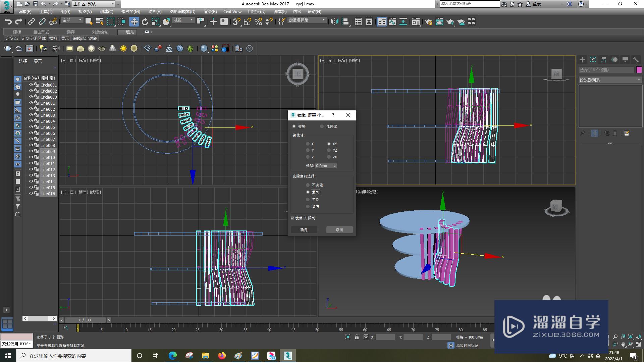
Task: Open the Civil View menu
Action: click(x=232, y=12)
